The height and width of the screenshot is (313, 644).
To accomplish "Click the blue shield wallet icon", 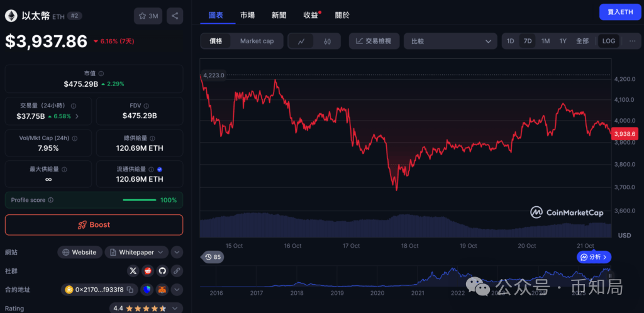I will [x=147, y=290].
